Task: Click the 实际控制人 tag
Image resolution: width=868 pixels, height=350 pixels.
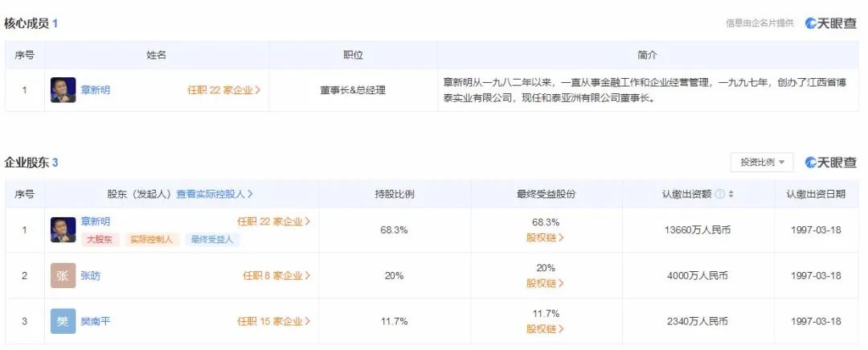Action: (x=151, y=240)
